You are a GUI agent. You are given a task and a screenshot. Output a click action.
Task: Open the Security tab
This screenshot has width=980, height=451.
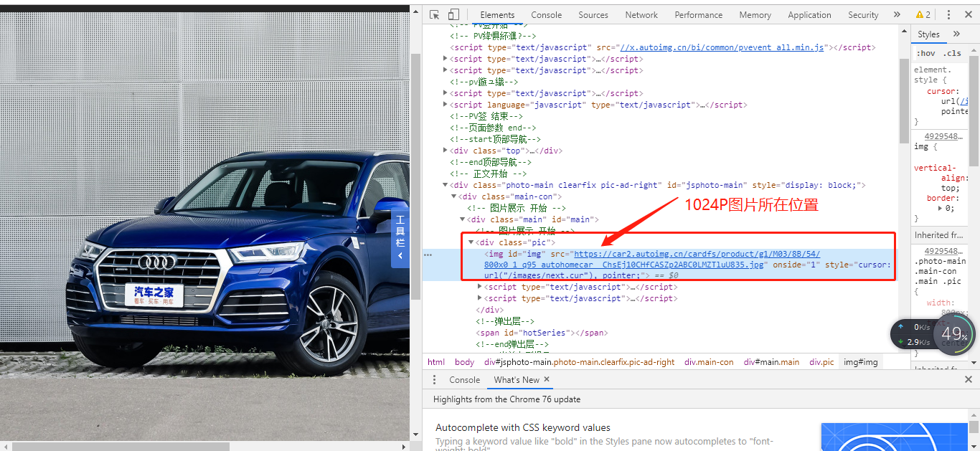coord(863,14)
